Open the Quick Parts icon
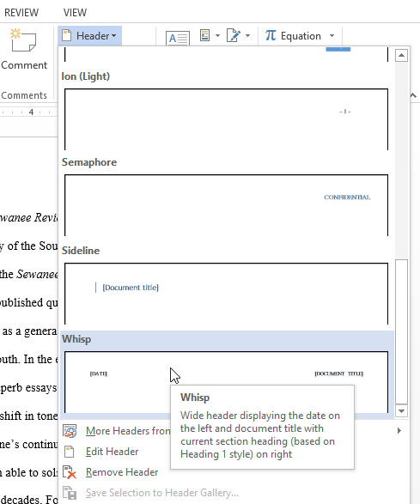The image size is (420, 504). point(204,35)
